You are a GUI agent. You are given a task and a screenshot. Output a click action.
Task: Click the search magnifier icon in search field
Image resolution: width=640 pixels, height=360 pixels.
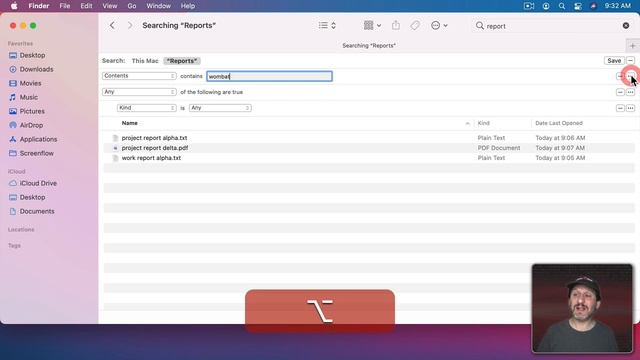480,26
